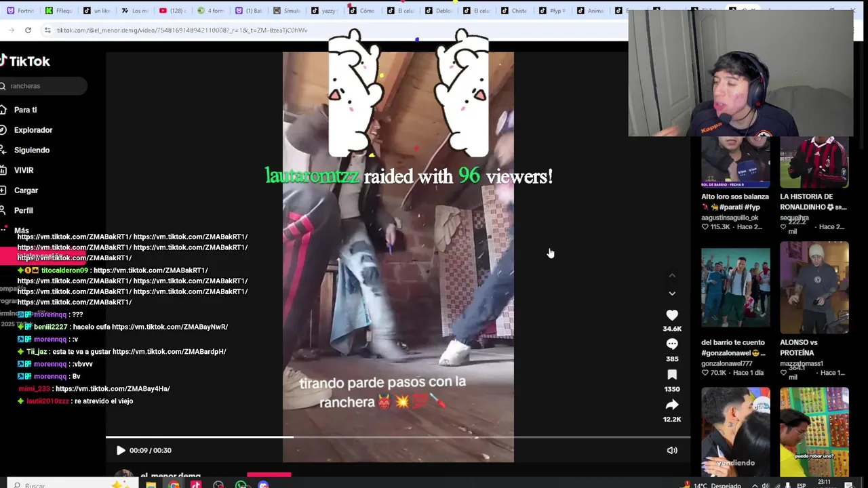
Task: Switch to the 'un like' browser tab
Action: pos(97,11)
